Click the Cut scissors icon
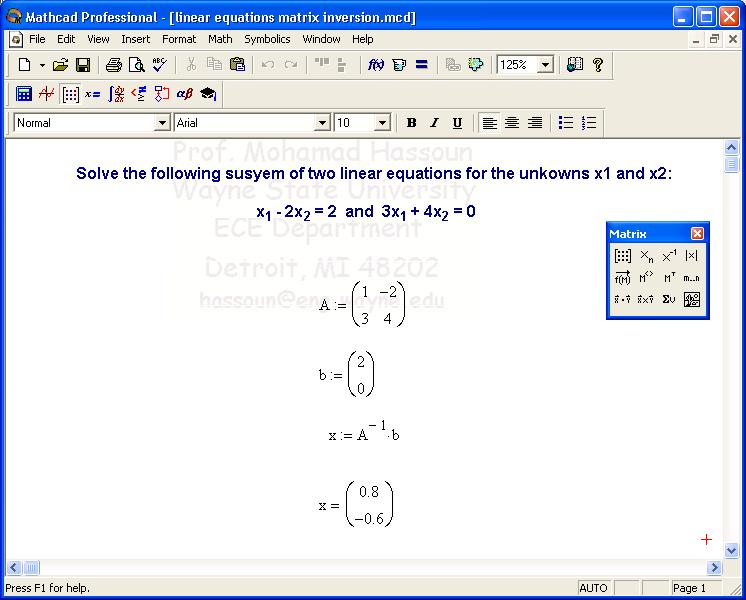This screenshot has width=746, height=600. click(x=191, y=64)
